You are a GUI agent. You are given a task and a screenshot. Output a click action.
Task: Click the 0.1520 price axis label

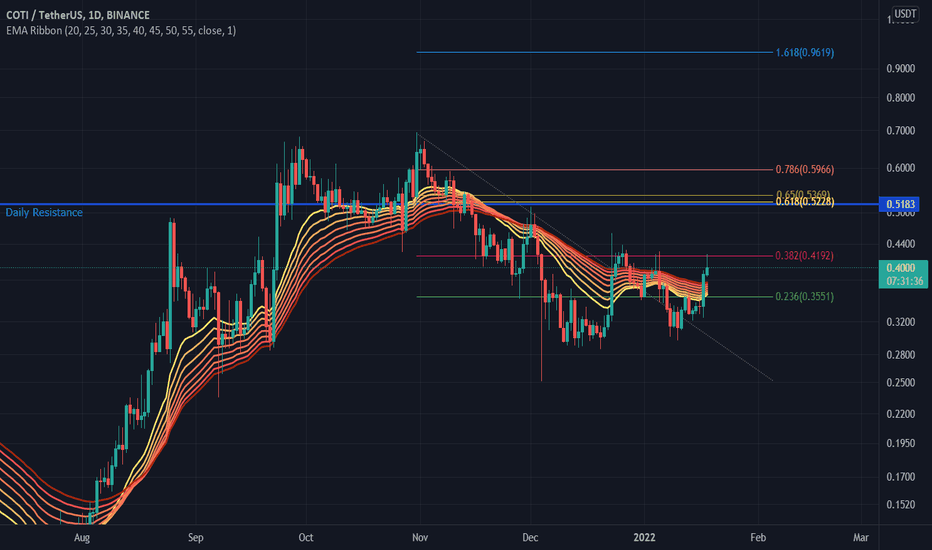pos(900,505)
